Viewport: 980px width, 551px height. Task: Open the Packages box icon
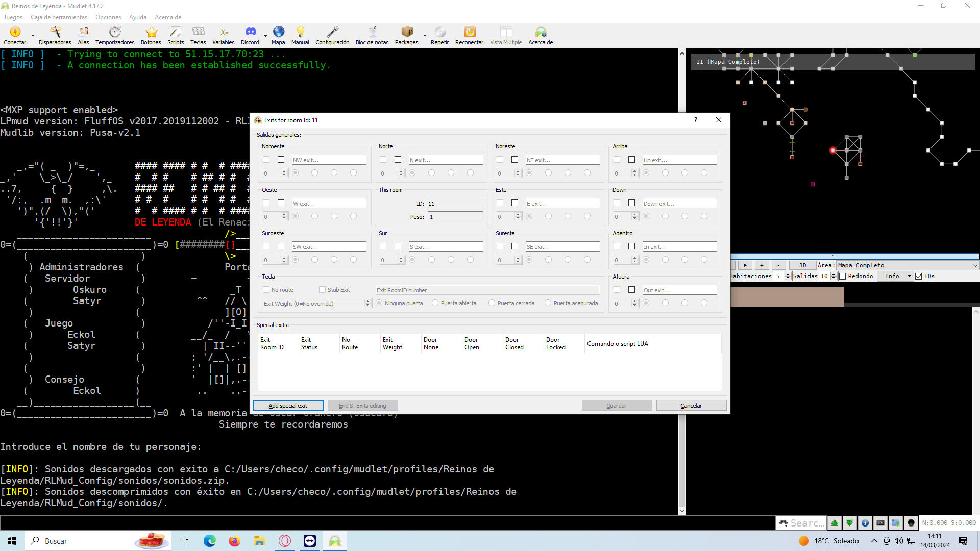(406, 35)
